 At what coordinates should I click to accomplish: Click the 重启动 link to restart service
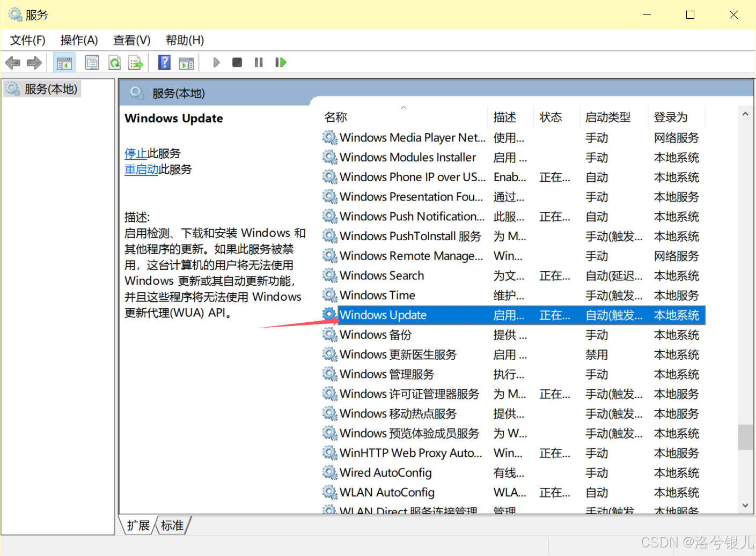coord(141,170)
